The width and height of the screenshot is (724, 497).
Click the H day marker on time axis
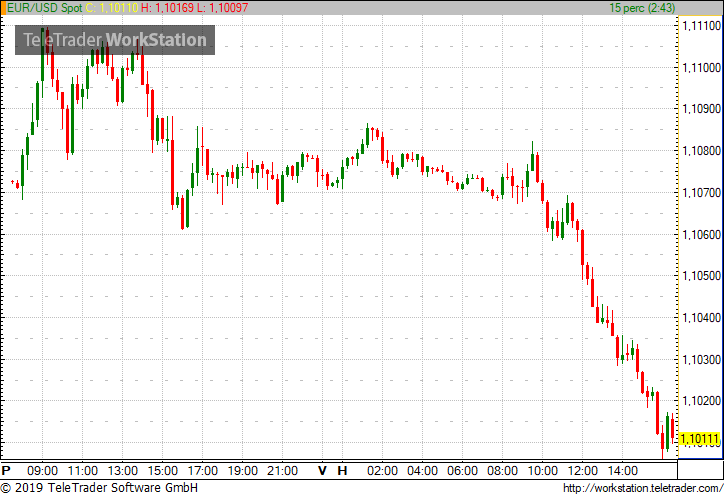[342, 471]
